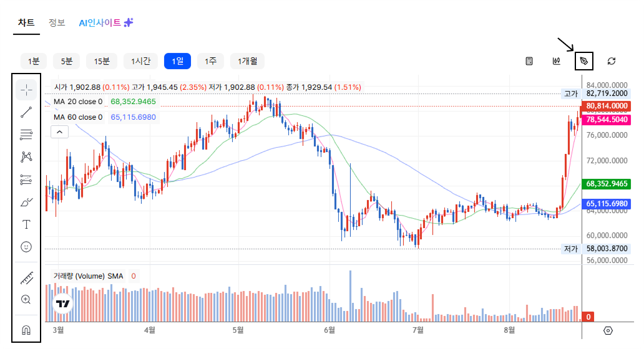This screenshot has width=644, height=349.
Task: Select the 1시간 interval button
Action: point(141,61)
